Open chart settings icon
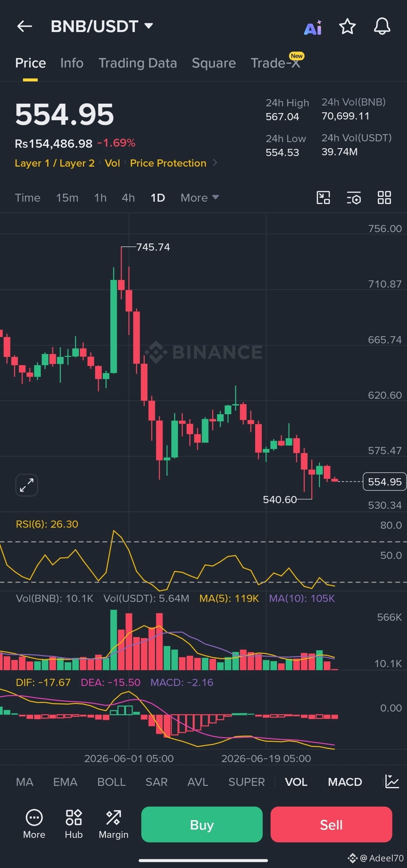This screenshot has height=868, width=407. [x=354, y=197]
